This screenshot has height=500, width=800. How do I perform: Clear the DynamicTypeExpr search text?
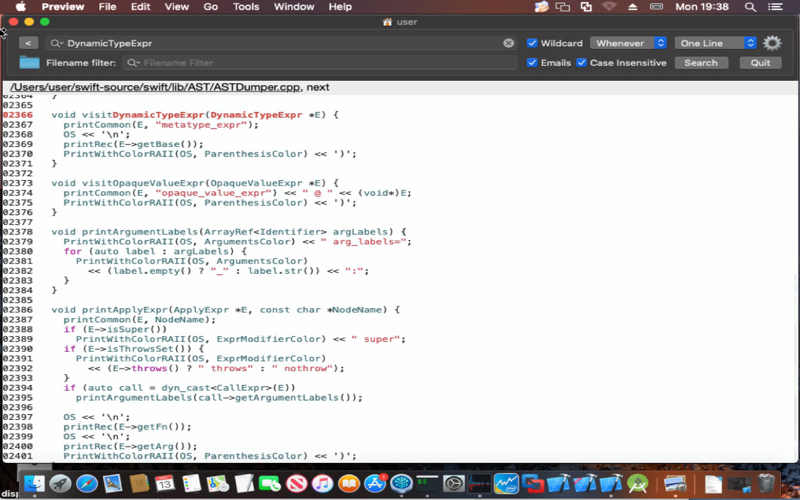[x=508, y=43]
